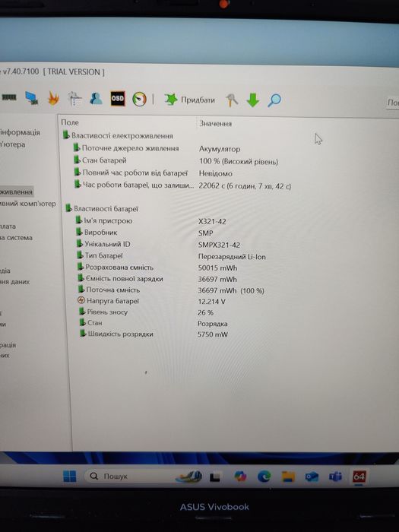The image size is (399, 532).
Task: Select the Властивості батареї group row
Action: pos(102,209)
